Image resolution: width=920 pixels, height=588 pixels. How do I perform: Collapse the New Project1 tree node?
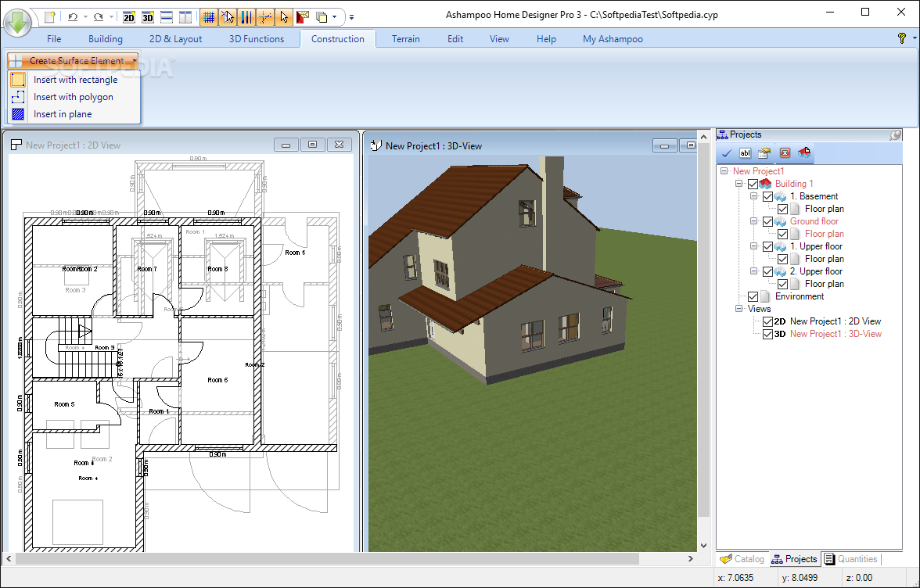[x=724, y=170]
